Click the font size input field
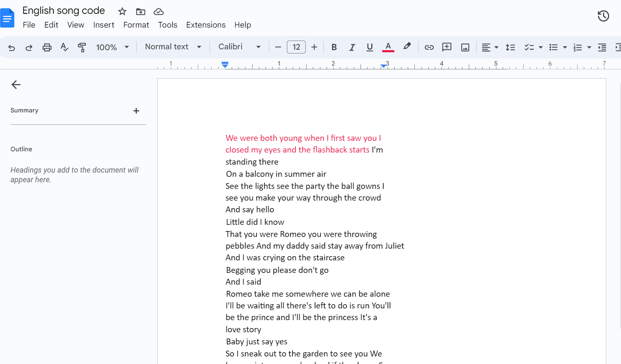 [x=296, y=47]
